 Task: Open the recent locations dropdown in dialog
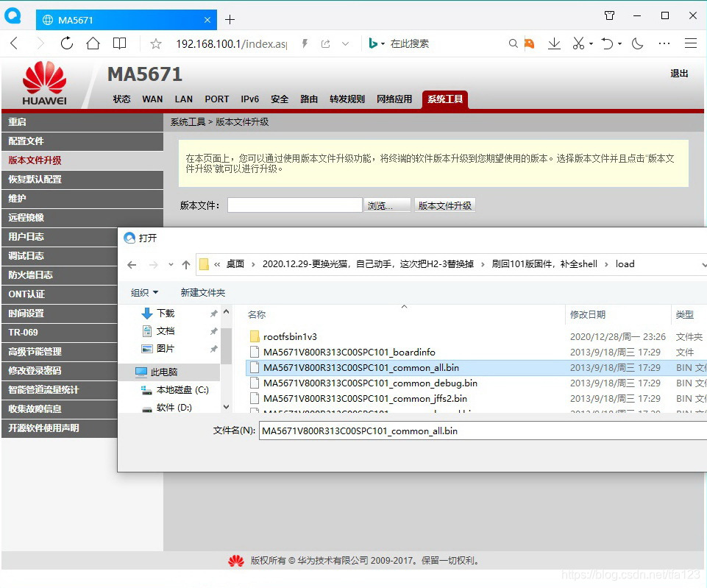coord(171,265)
